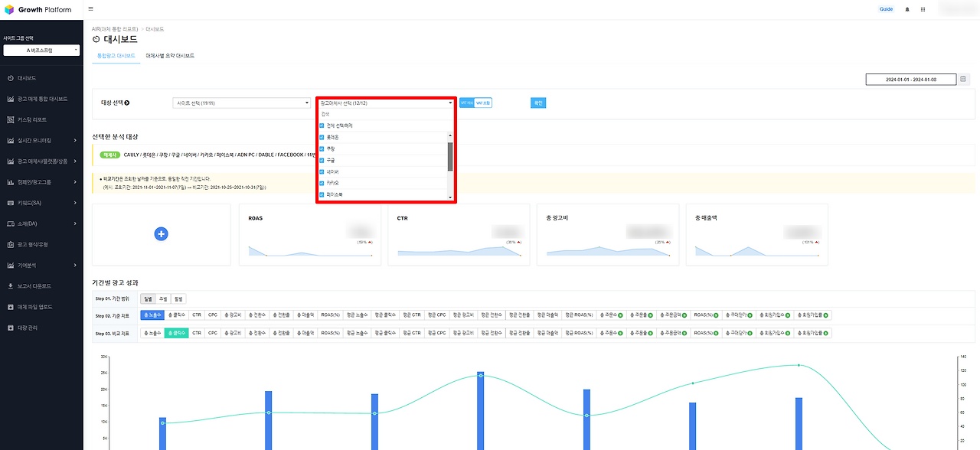980x450 pixels.
Task: Open the Guide button
Action: click(886, 9)
